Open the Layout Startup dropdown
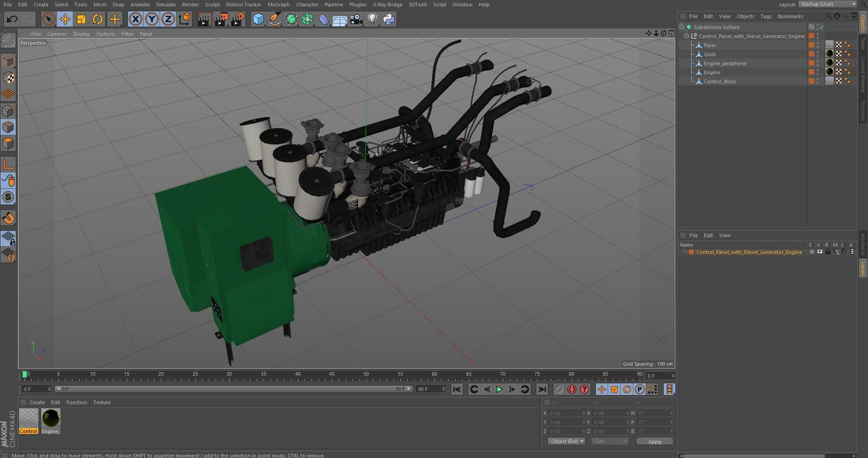The height and width of the screenshot is (458, 868). click(x=828, y=5)
